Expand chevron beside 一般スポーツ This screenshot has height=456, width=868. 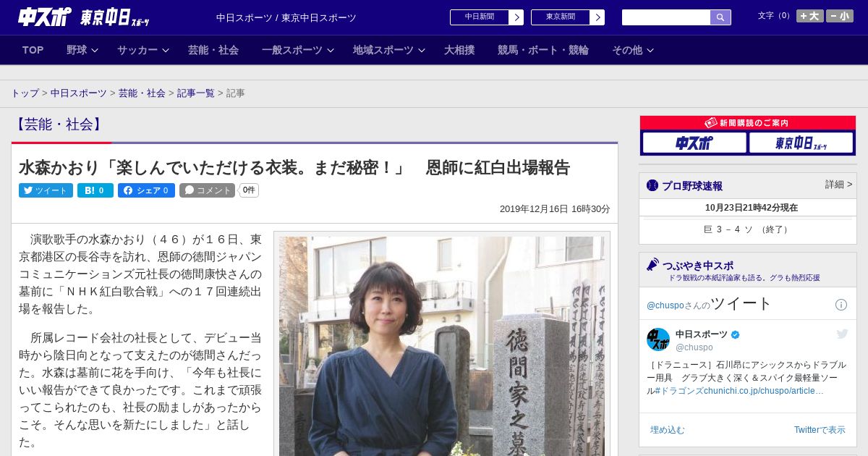coord(331,50)
